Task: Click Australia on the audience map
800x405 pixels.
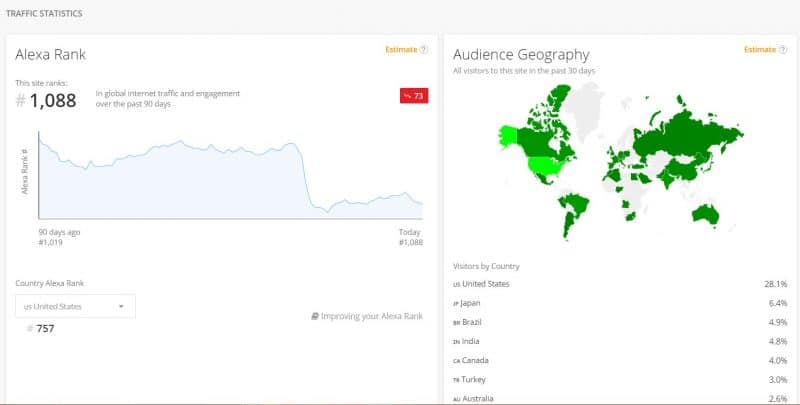Action: click(706, 214)
